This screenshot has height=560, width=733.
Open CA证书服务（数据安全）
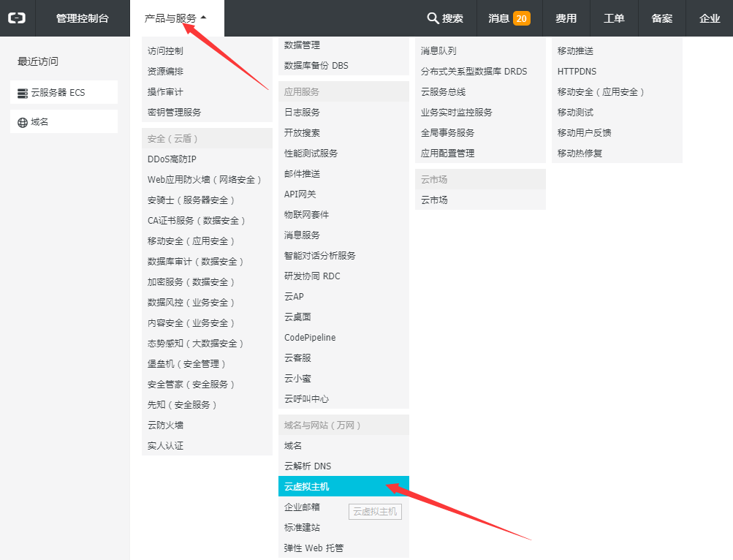click(x=197, y=221)
